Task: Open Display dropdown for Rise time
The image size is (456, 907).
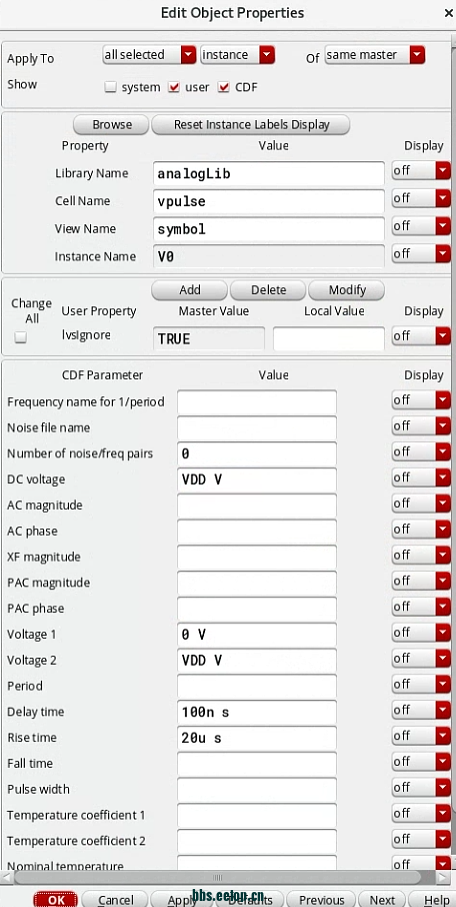Action: coord(421,736)
